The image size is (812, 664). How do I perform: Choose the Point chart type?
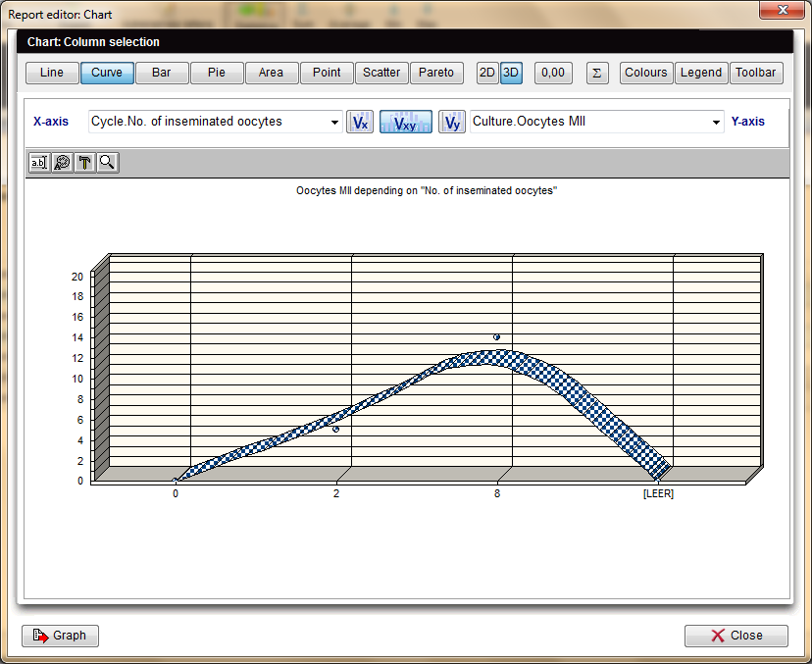pyautogui.click(x=327, y=73)
